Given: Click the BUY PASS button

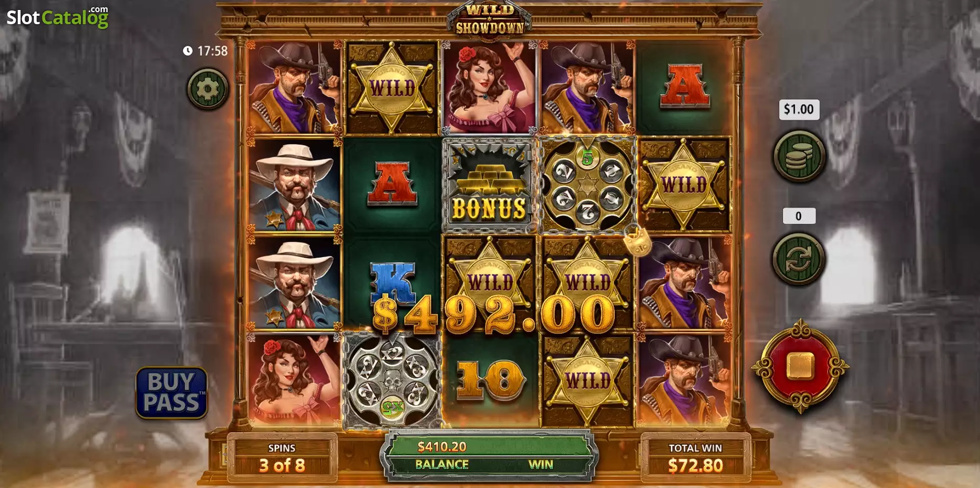Looking at the screenshot, I should pos(172,393).
